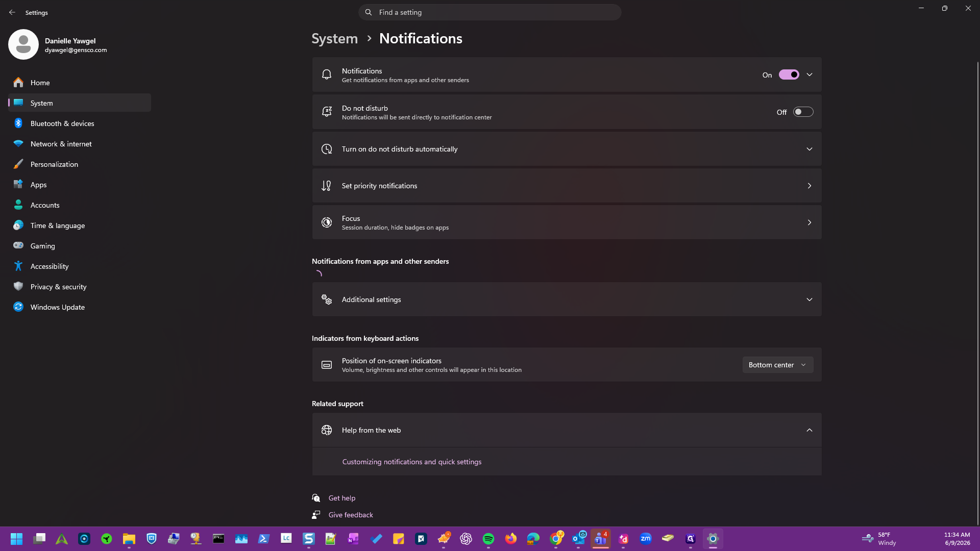
Task: Click the globe icon beside Help from the web
Action: coord(327,430)
